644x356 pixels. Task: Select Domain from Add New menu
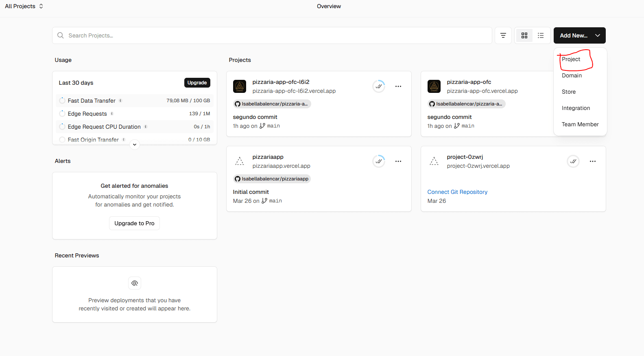572,75
